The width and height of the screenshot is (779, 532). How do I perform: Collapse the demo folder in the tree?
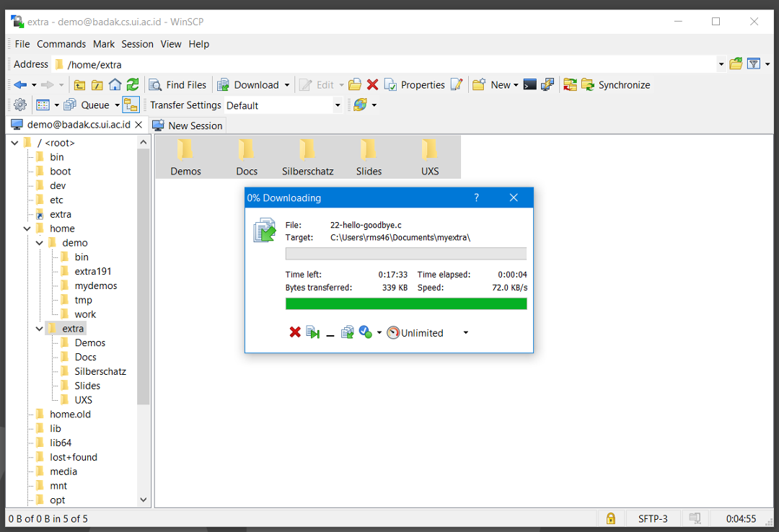coord(40,243)
